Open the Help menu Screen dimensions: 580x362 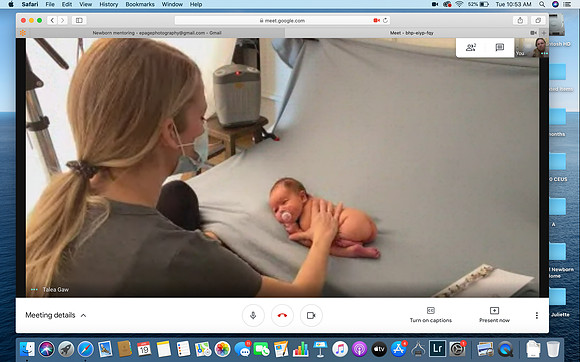coord(196,4)
